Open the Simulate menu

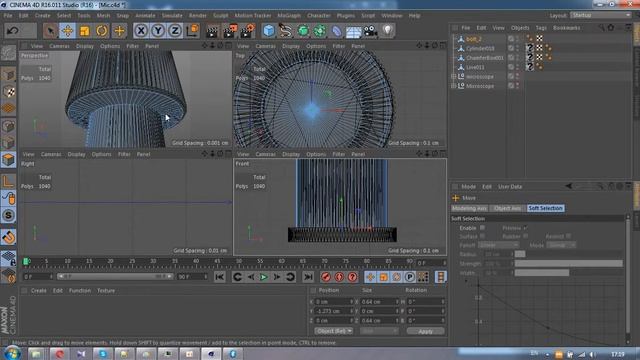172,16
